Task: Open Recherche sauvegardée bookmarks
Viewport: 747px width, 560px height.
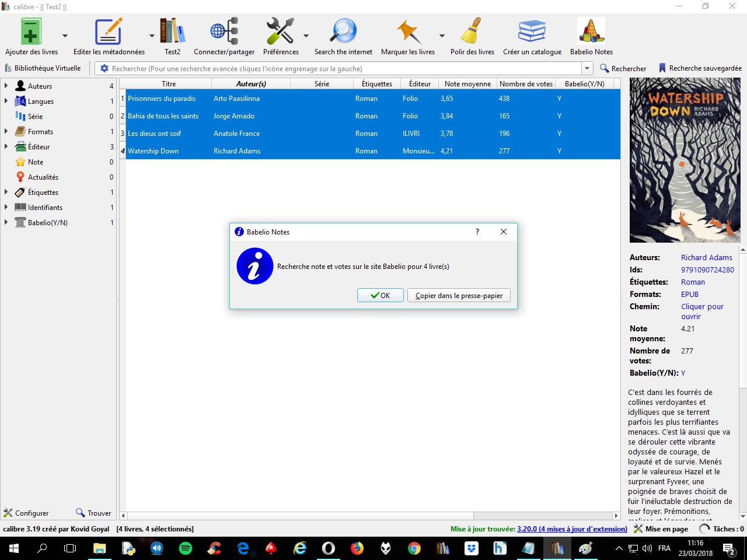Action: (700, 68)
